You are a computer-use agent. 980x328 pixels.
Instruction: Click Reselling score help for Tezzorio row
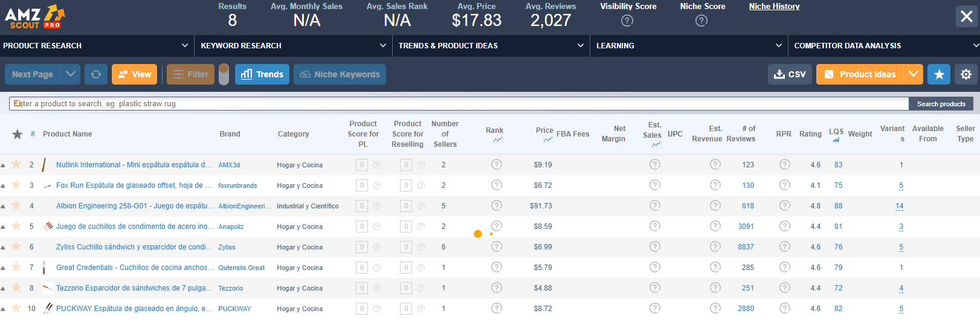pos(421,288)
